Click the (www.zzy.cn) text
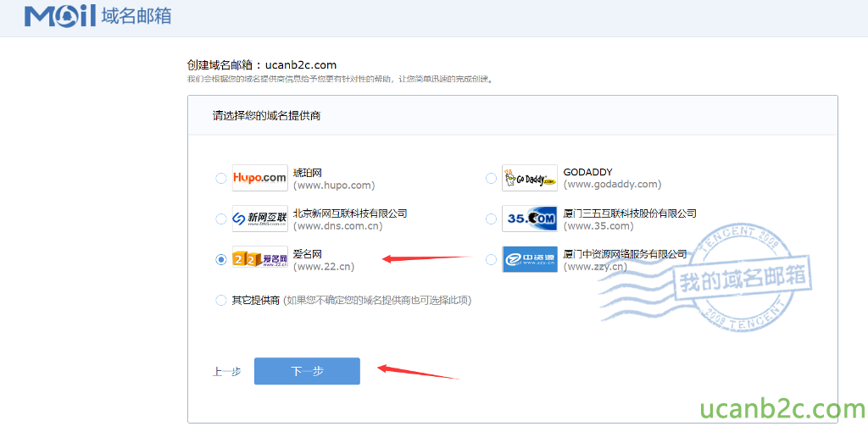Screen dimensions: 868x432 pyautogui.click(x=595, y=267)
